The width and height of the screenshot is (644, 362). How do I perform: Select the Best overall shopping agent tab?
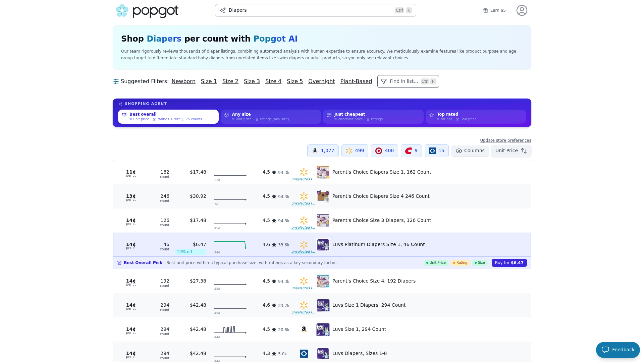pos(168,117)
